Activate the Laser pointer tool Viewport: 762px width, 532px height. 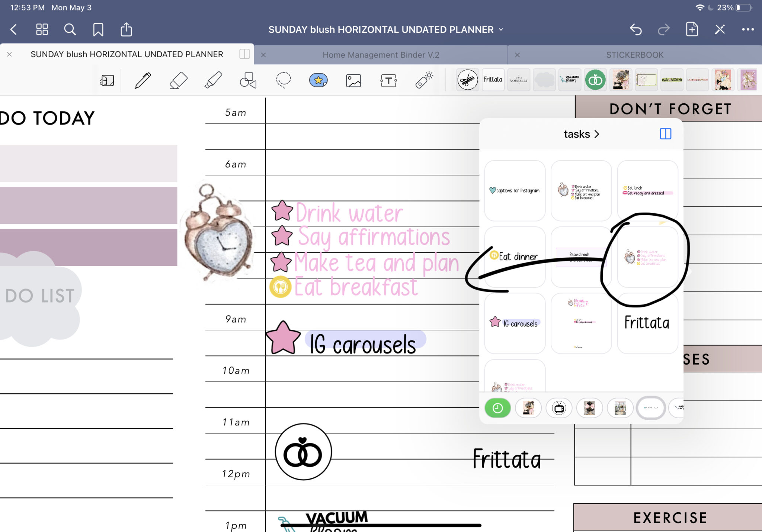click(424, 80)
